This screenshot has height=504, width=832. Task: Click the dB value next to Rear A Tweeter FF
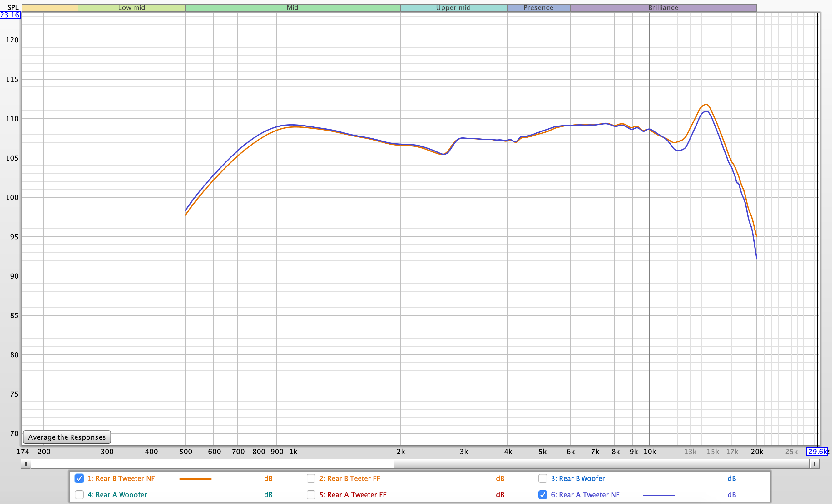click(x=500, y=495)
